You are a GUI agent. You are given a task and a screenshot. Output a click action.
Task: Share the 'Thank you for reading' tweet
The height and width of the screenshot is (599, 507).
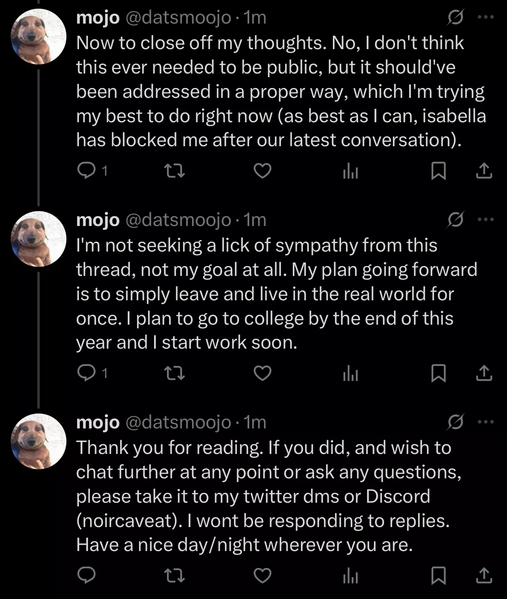point(484,576)
